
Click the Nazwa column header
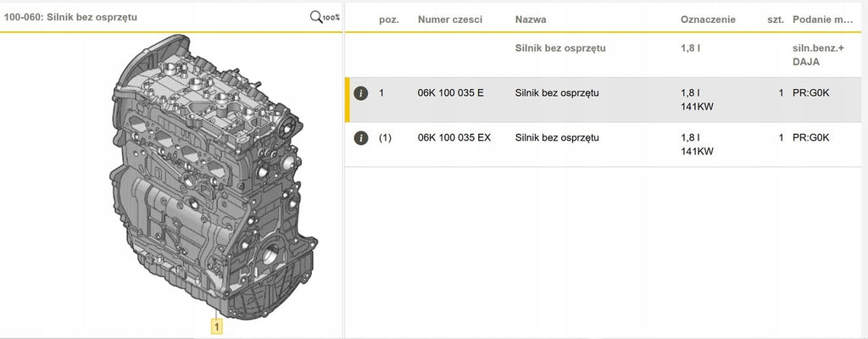click(x=531, y=19)
